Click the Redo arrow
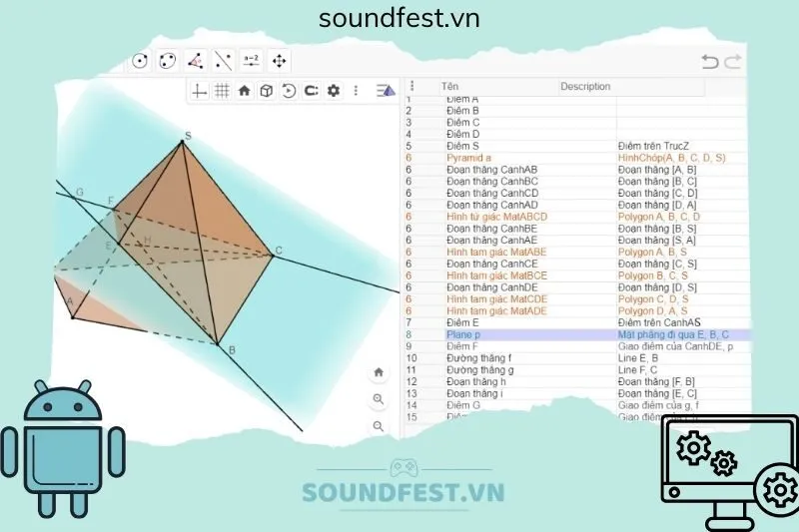 pyautogui.click(x=733, y=62)
